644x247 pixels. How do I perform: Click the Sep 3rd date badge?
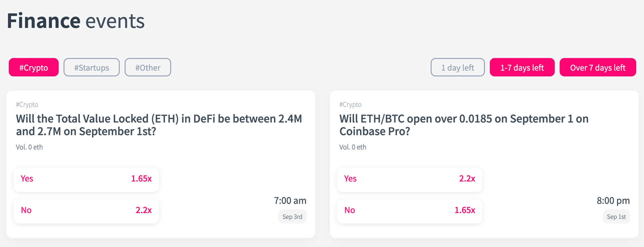[293, 217]
